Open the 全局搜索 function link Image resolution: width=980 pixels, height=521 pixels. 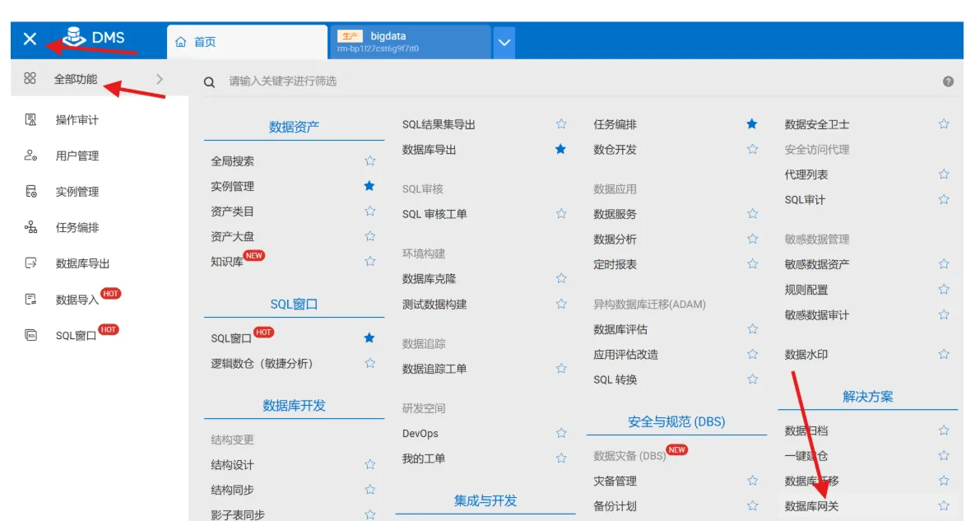pyautogui.click(x=233, y=161)
